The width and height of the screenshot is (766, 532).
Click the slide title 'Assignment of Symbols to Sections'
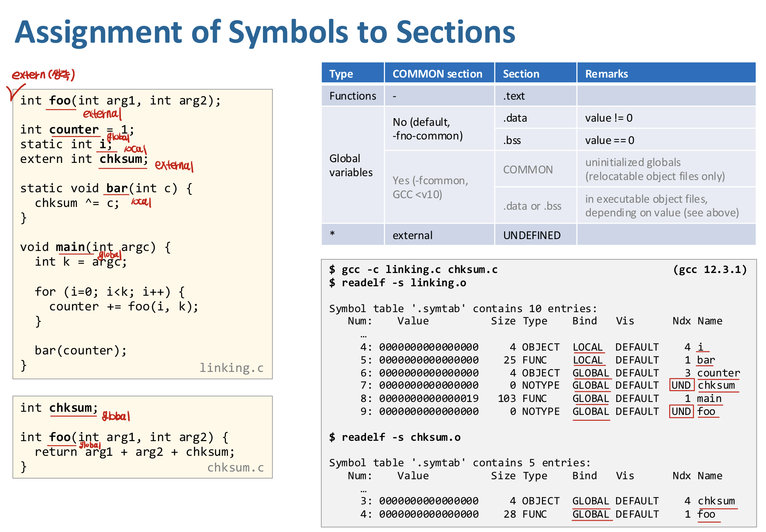(x=265, y=32)
